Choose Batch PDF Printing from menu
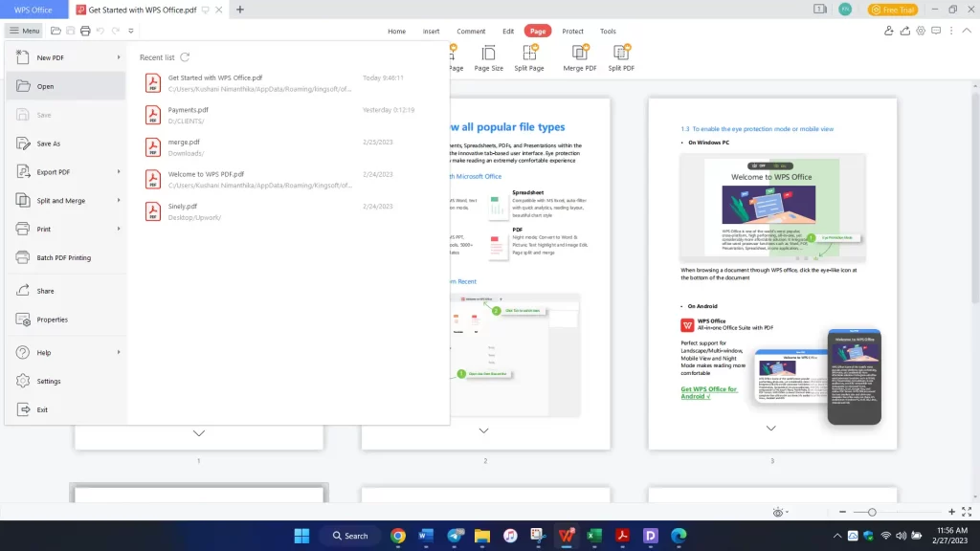 (63, 257)
